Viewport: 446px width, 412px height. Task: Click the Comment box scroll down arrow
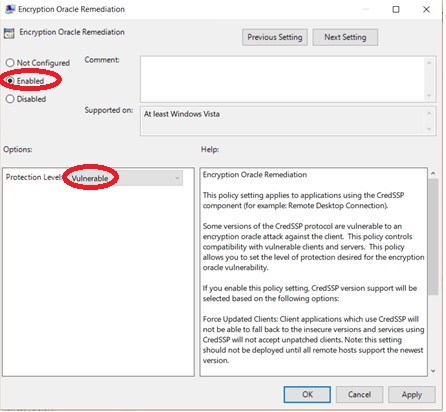[x=429, y=96]
